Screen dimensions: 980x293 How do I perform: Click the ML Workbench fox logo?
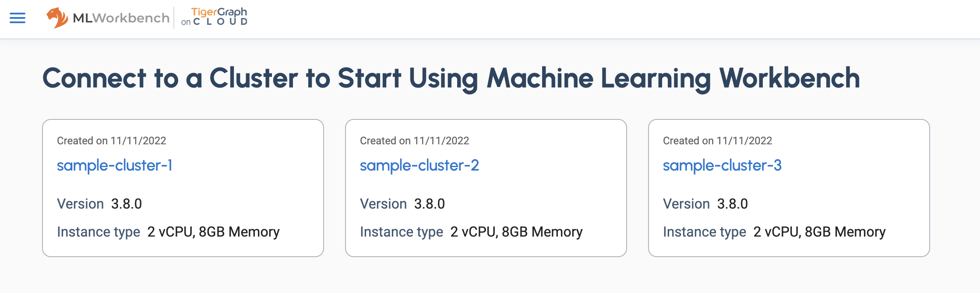(x=57, y=17)
